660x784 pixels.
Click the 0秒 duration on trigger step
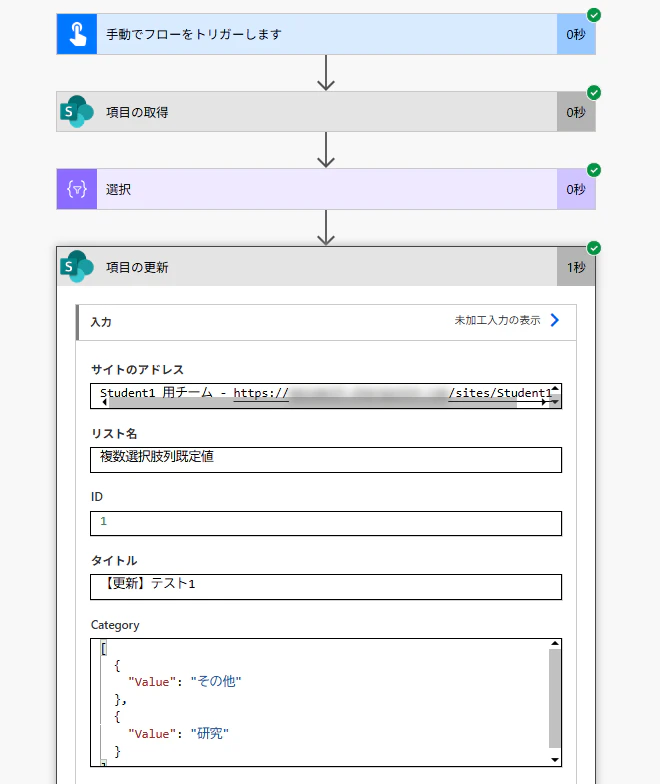click(576, 34)
